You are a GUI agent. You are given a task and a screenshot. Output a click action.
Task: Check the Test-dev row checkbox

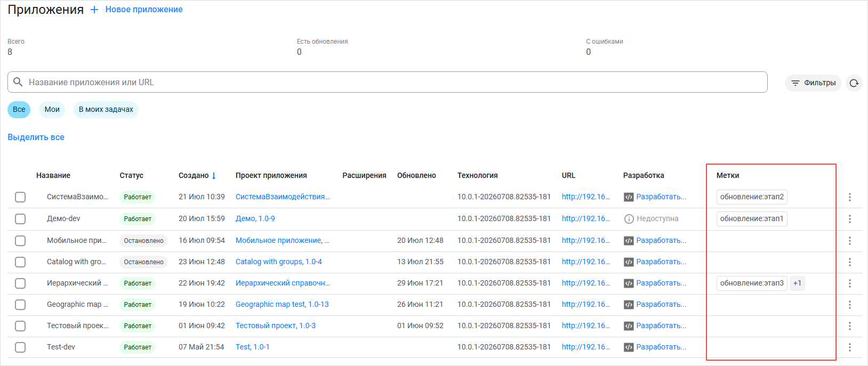click(20, 347)
